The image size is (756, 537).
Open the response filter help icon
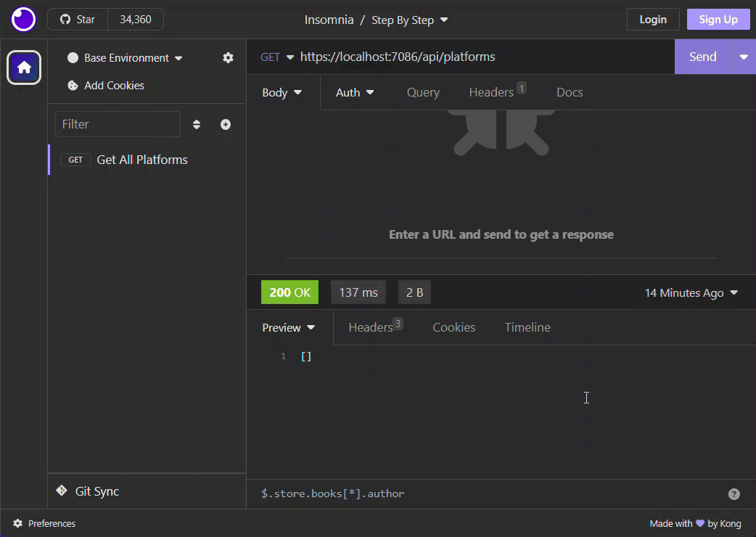pos(734,494)
